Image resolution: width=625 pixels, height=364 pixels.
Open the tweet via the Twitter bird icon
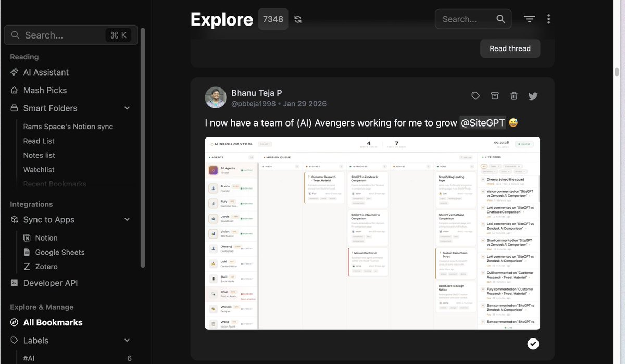(533, 96)
